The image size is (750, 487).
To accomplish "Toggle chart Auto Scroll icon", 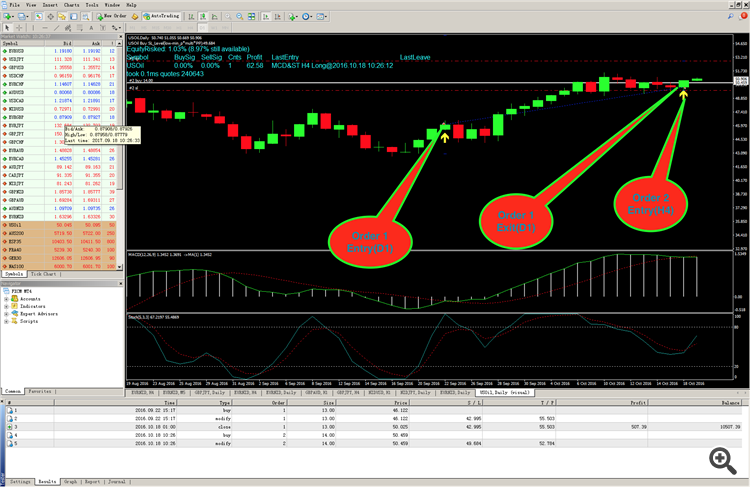I will point(266,16).
